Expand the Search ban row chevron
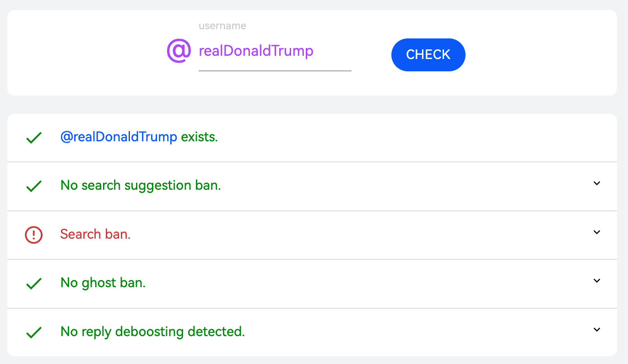 point(596,232)
